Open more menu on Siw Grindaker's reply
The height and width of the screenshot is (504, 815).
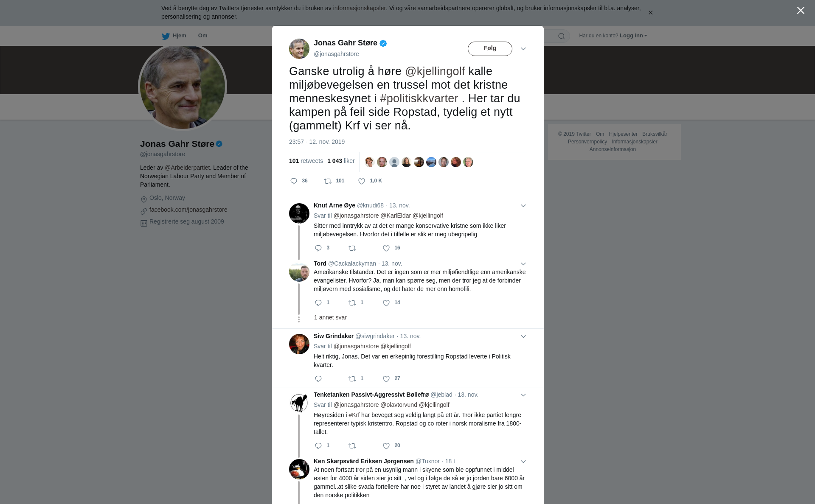[x=523, y=336]
